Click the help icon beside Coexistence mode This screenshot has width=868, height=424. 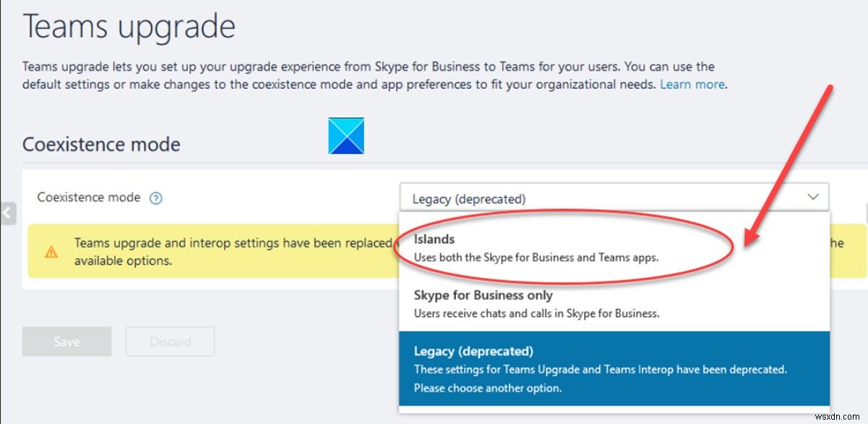click(x=155, y=197)
